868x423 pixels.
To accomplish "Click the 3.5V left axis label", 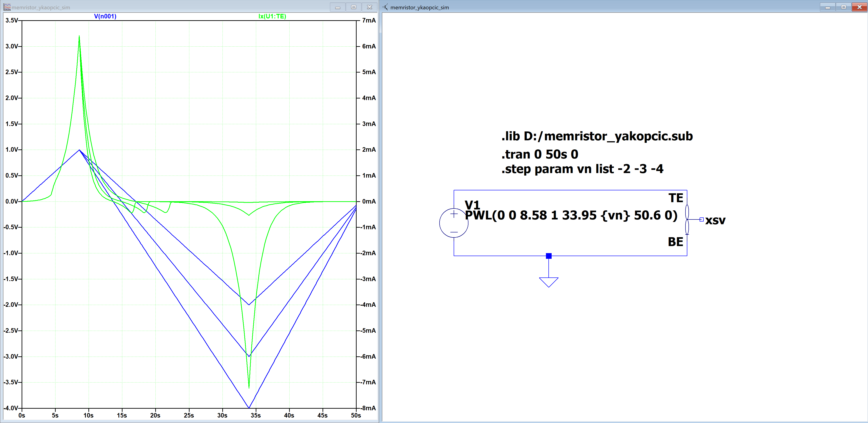I will (x=12, y=20).
